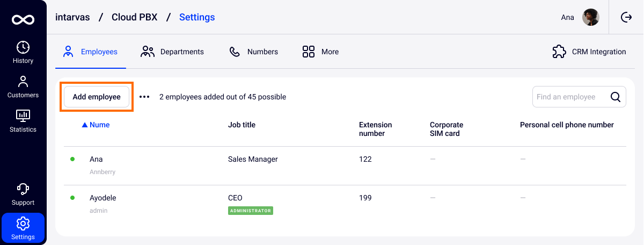Select Settings gear in sidebar
The width and height of the screenshot is (644, 245).
[x=23, y=228]
